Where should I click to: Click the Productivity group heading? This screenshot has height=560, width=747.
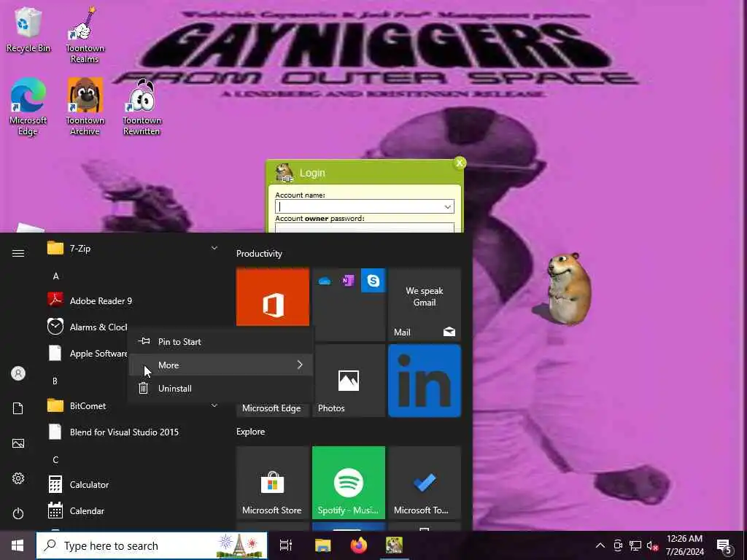pyautogui.click(x=259, y=254)
